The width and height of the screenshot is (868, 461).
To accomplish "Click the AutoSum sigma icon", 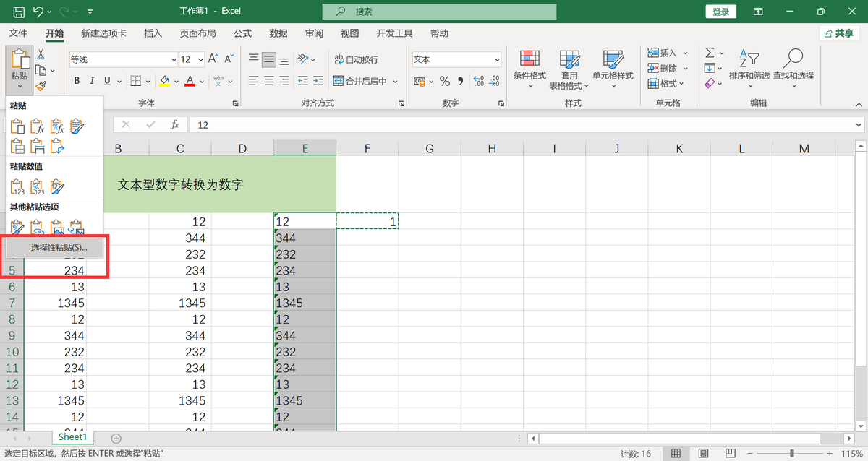I will (710, 53).
